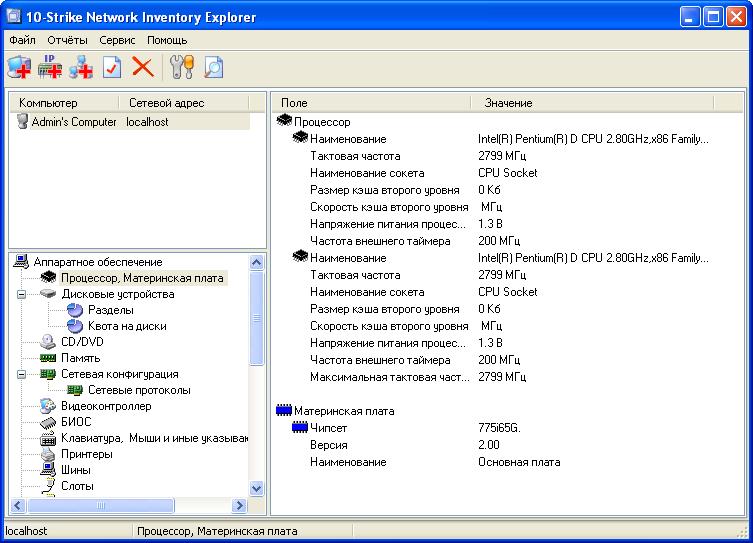Screen dimensions: 753x543
Task: Click the magnifier search toolbar icon
Action: click(213, 67)
